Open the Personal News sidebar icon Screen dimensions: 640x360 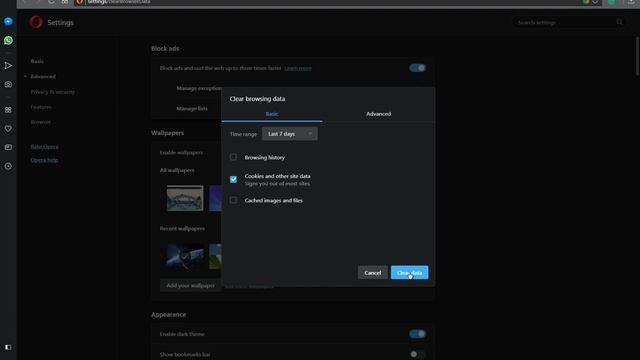pyautogui.click(x=8, y=147)
